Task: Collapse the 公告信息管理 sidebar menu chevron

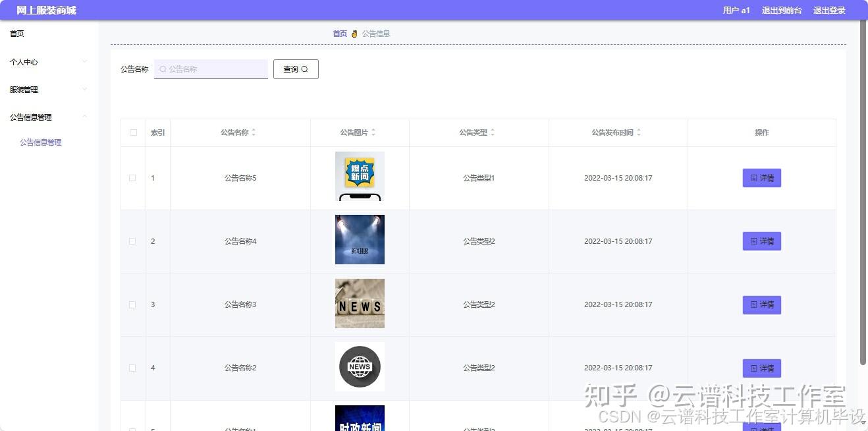Action: (x=84, y=117)
